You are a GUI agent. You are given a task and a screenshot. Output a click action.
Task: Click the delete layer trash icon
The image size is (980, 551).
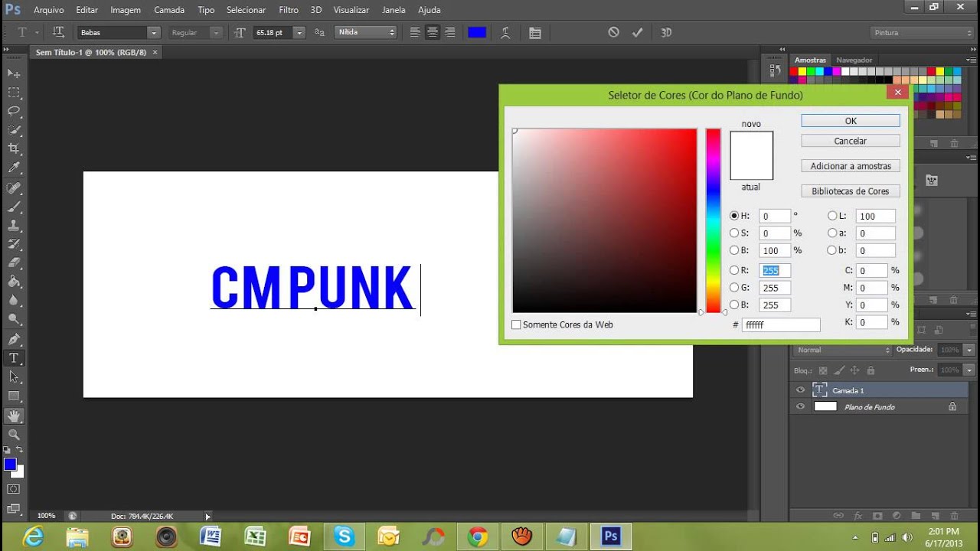tap(954, 516)
